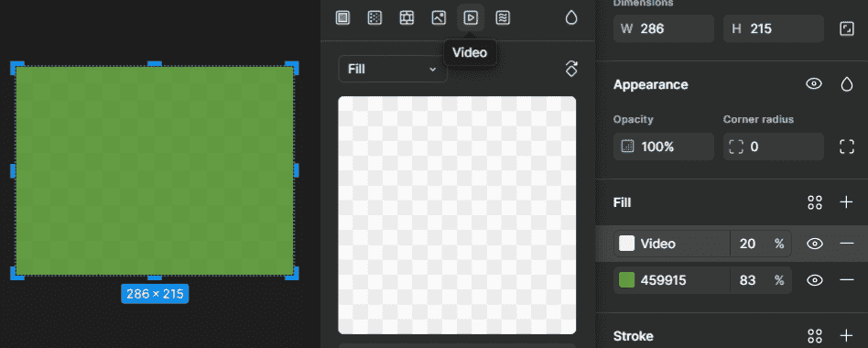This screenshot has width=868, height=348.
Task: Click the 459915 fill 83 opacity value
Action: click(x=747, y=280)
